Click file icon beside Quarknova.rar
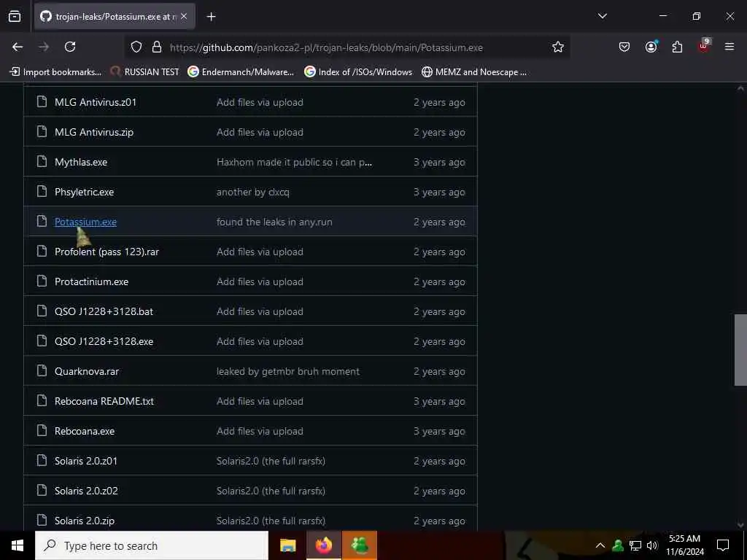 pyautogui.click(x=42, y=371)
